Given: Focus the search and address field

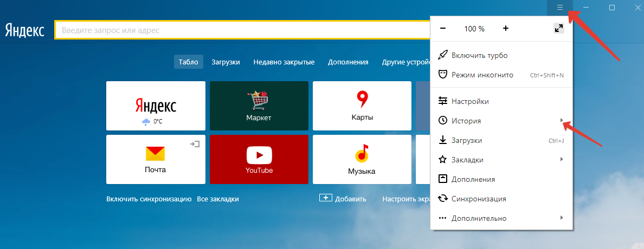Looking at the screenshot, I should tap(242, 30).
